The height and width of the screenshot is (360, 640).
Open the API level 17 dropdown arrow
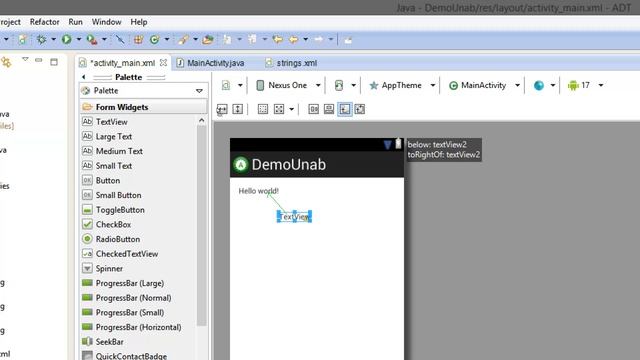click(601, 85)
